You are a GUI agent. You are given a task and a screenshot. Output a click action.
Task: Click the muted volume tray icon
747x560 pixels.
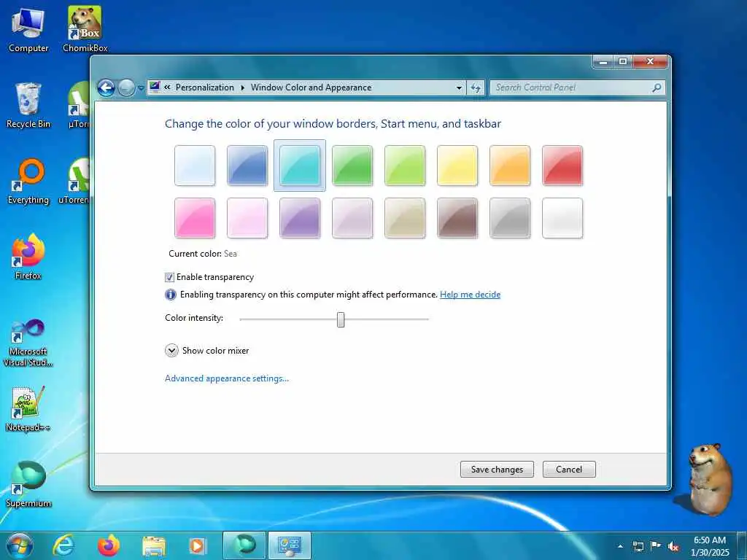673,546
